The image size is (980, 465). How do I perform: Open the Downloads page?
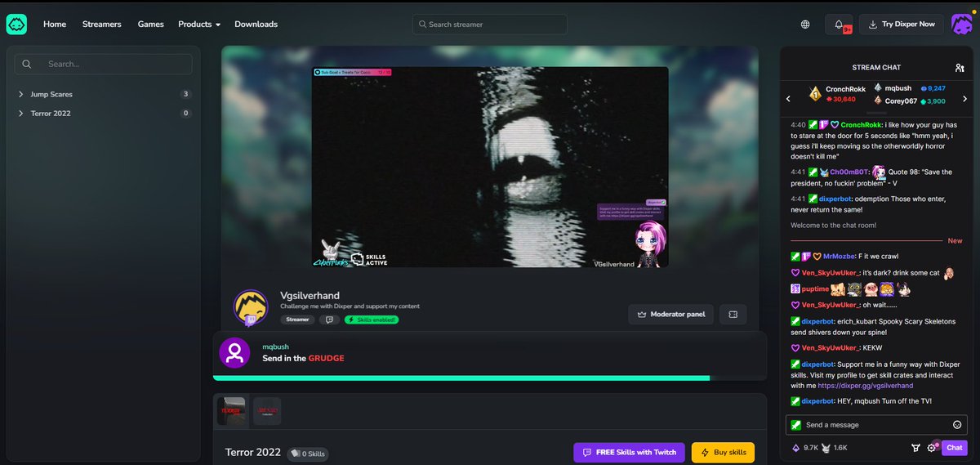(x=256, y=25)
